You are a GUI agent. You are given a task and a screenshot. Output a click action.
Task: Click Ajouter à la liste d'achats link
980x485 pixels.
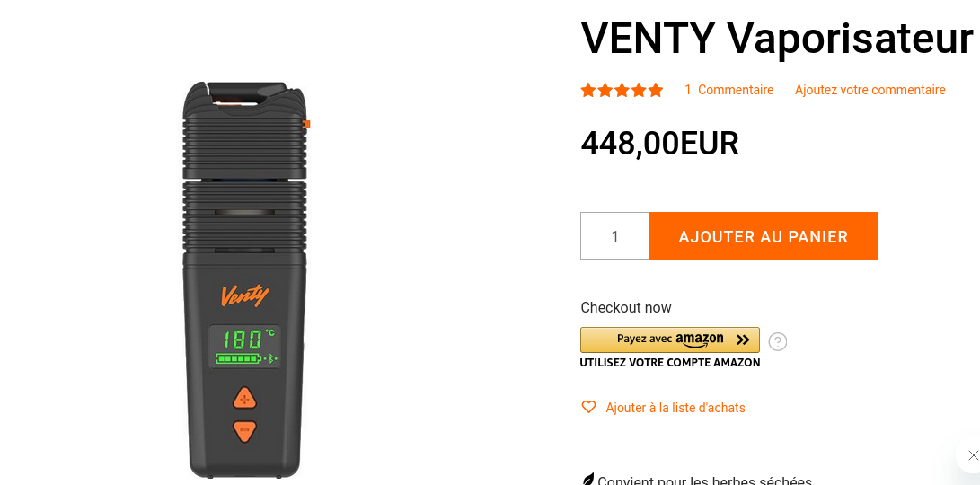click(x=675, y=408)
